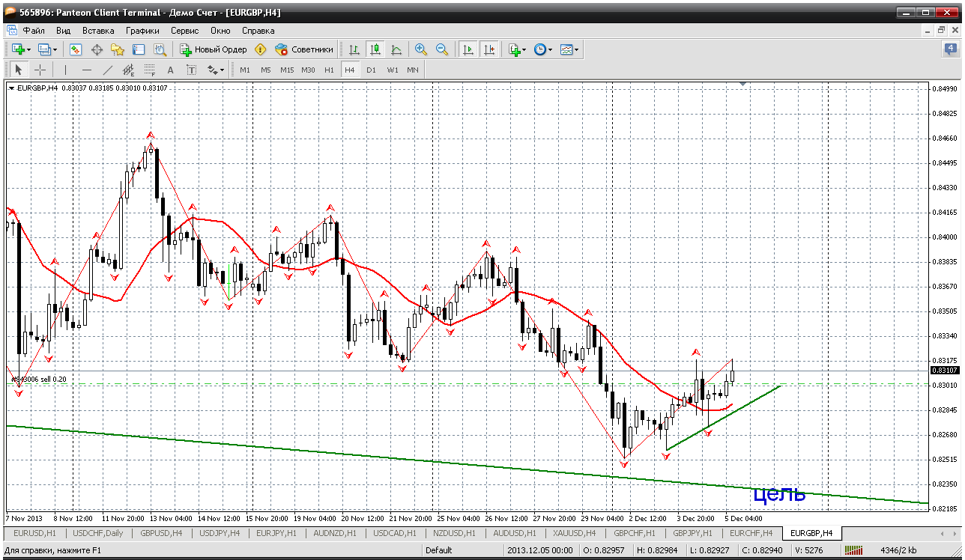The width and height of the screenshot is (965, 560).
Task: Open the Графики menu
Action: (x=142, y=31)
